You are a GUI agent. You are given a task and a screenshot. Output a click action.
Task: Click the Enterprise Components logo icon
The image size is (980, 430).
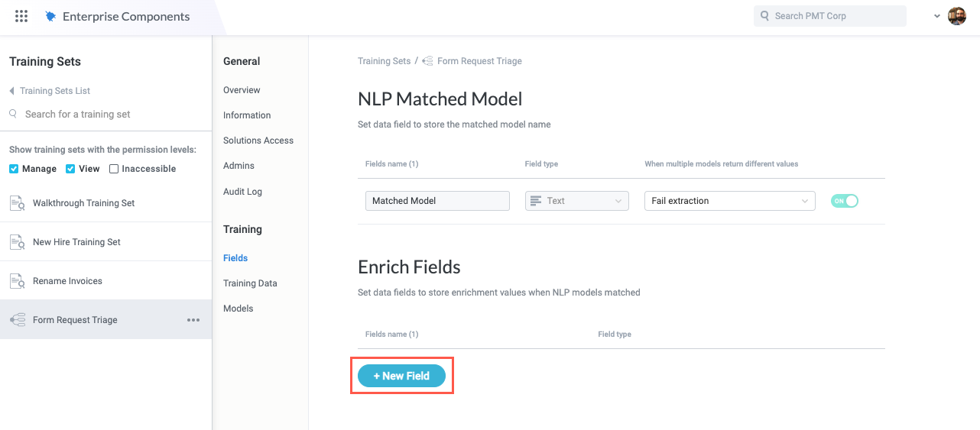click(x=50, y=16)
